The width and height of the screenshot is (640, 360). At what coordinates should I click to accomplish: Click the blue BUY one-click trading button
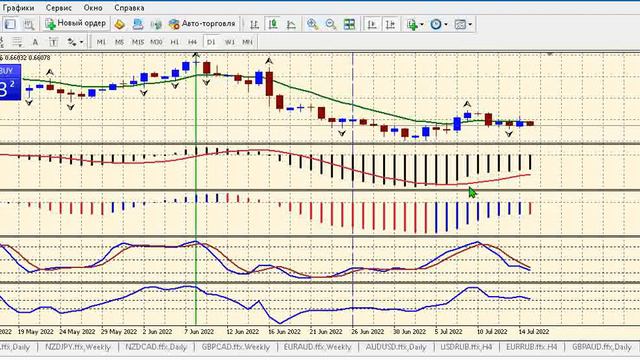(x=10, y=82)
